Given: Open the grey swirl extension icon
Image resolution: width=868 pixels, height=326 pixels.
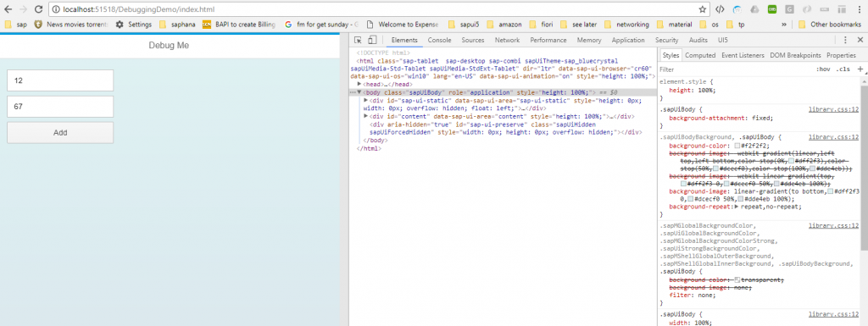Looking at the screenshot, I should [807, 9].
